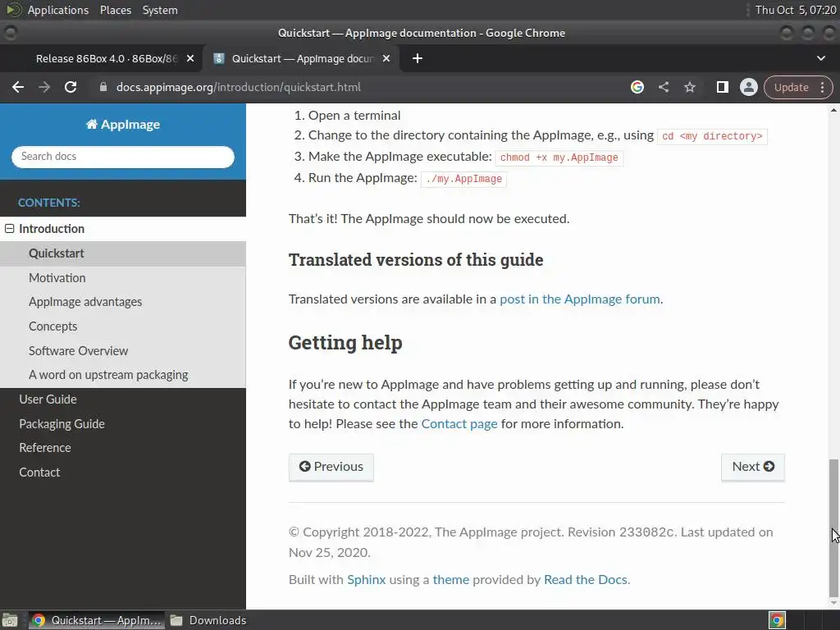Open the Read the Docs link
The image size is (840, 630).
[585, 580]
